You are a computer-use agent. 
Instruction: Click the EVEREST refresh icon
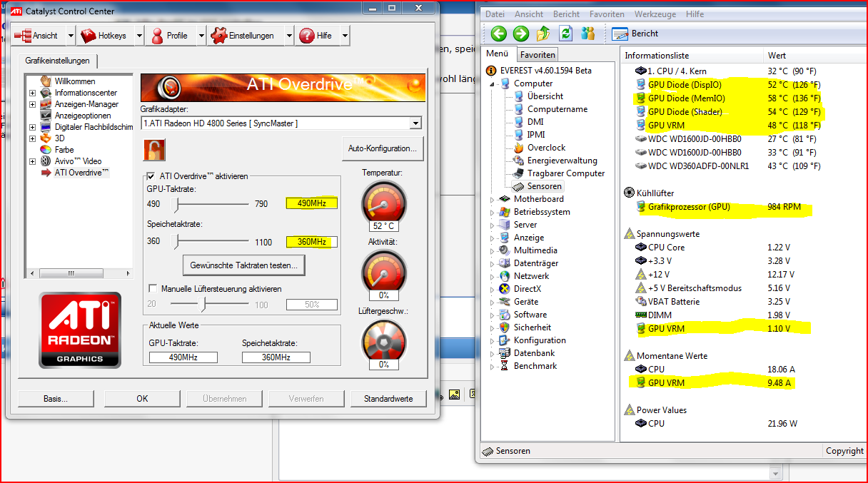pos(566,34)
